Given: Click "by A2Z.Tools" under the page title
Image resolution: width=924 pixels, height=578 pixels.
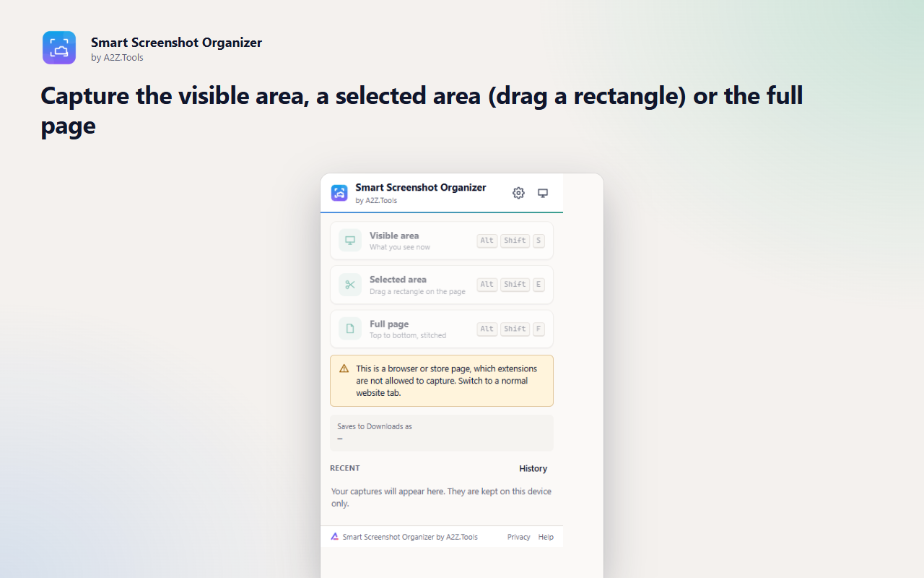Looking at the screenshot, I should [x=117, y=58].
